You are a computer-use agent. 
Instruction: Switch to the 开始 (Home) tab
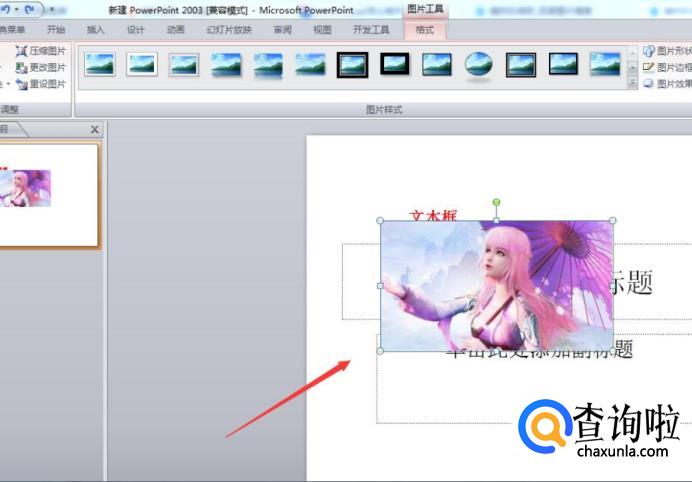pyautogui.click(x=56, y=30)
